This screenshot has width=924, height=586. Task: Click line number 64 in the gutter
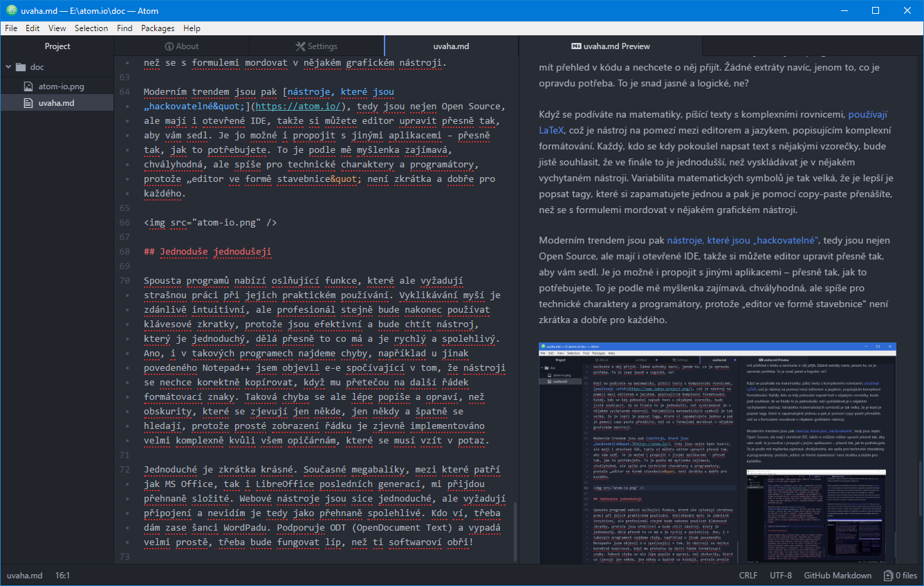124,92
